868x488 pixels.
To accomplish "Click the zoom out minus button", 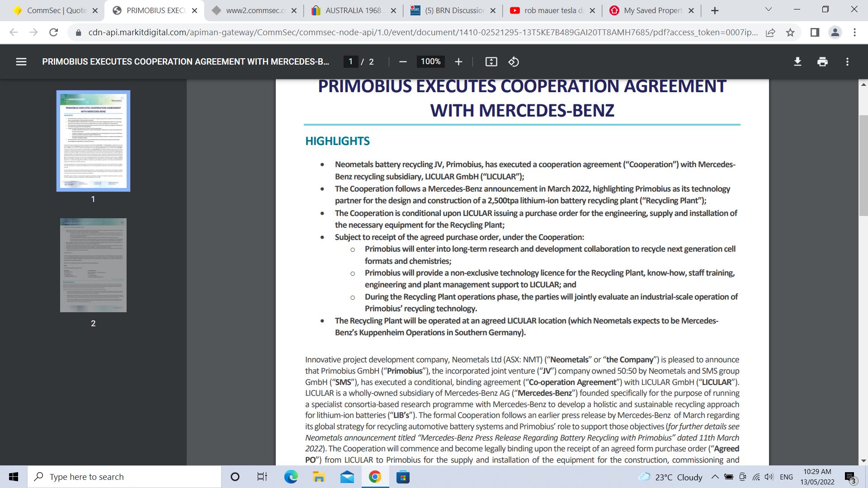I will tap(403, 62).
